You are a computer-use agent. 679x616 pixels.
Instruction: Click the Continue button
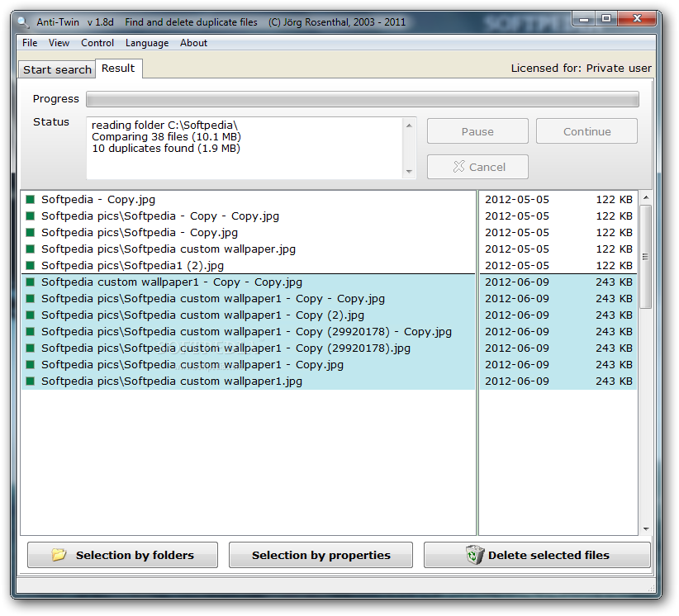[586, 131]
